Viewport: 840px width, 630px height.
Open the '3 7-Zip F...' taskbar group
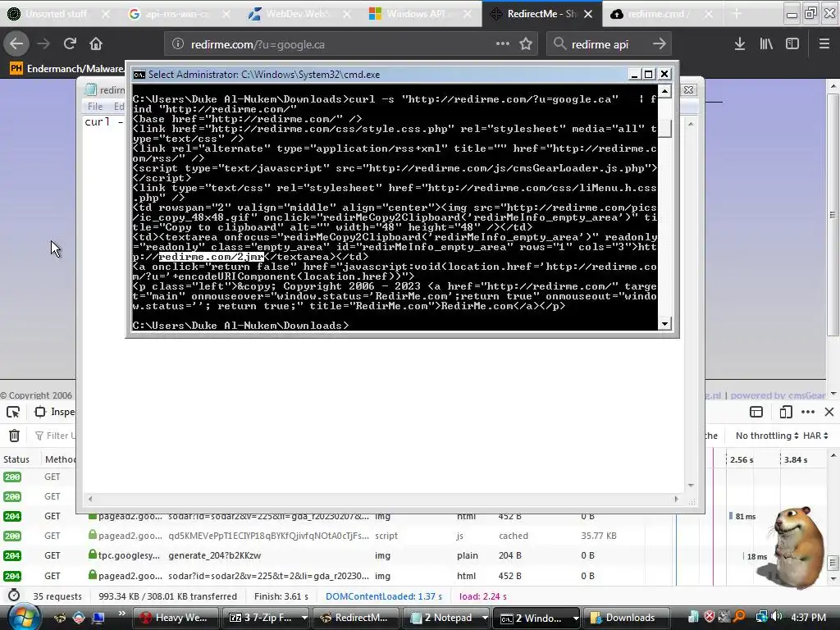point(265,618)
